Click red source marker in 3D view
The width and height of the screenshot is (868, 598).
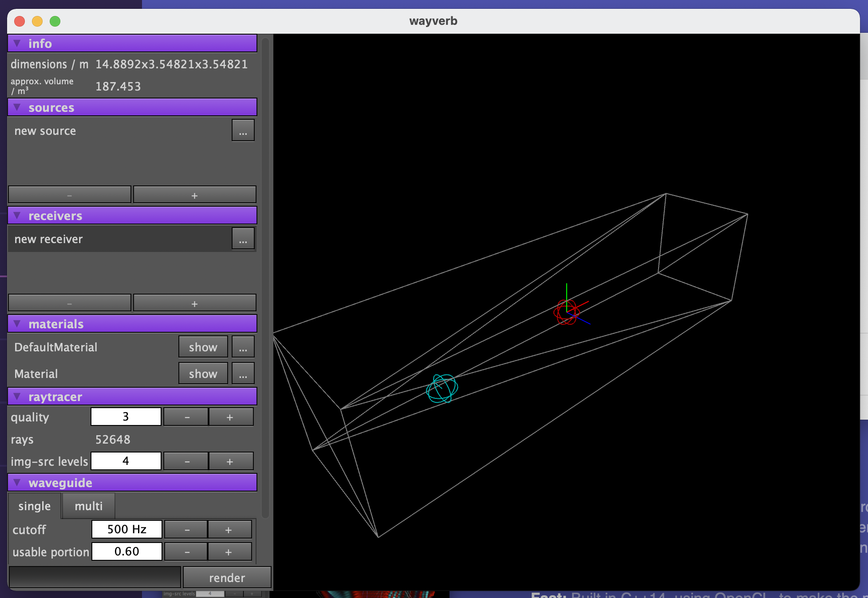[x=567, y=312]
